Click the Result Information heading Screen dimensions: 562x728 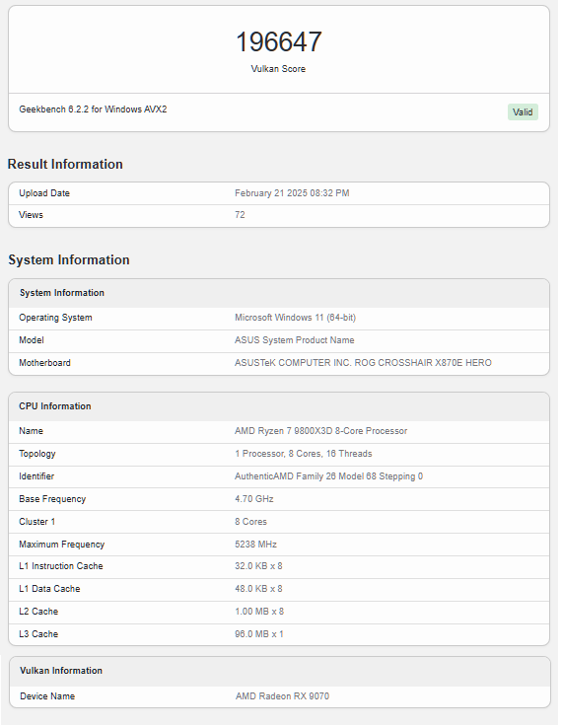(65, 164)
